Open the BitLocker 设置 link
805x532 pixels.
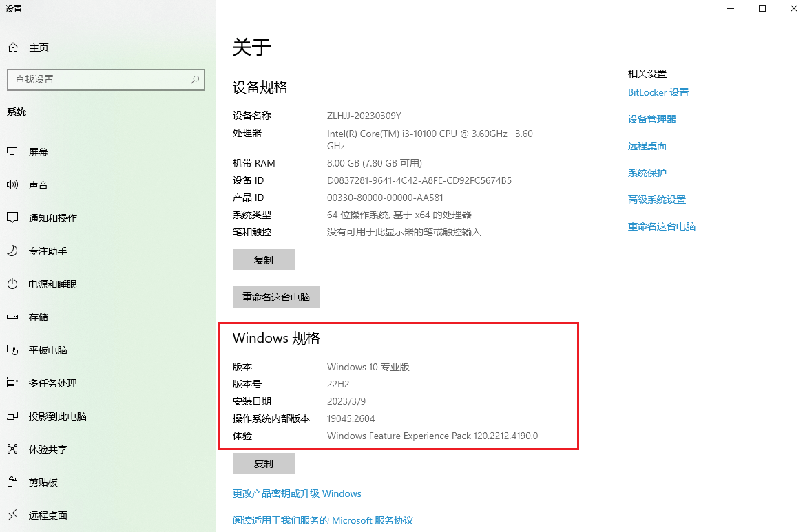coord(658,92)
